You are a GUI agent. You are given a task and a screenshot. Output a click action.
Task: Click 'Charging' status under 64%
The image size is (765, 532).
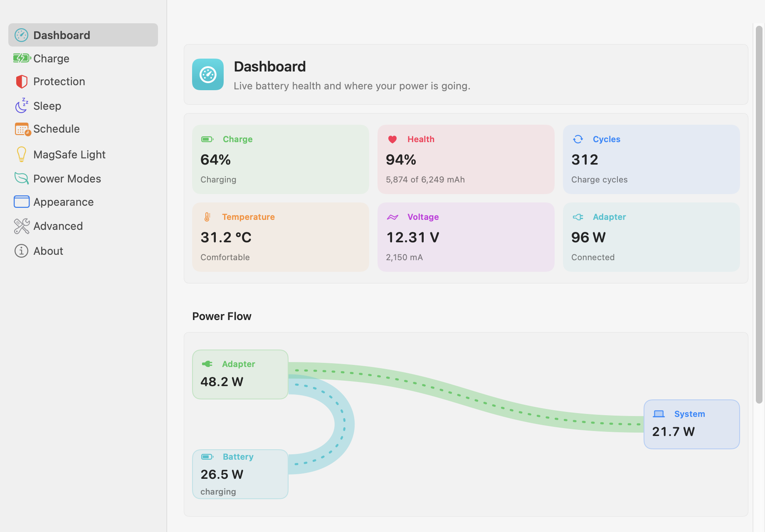tap(218, 180)
